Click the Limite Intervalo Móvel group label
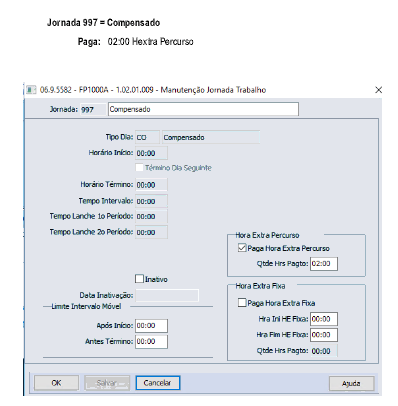 (86, 306)
